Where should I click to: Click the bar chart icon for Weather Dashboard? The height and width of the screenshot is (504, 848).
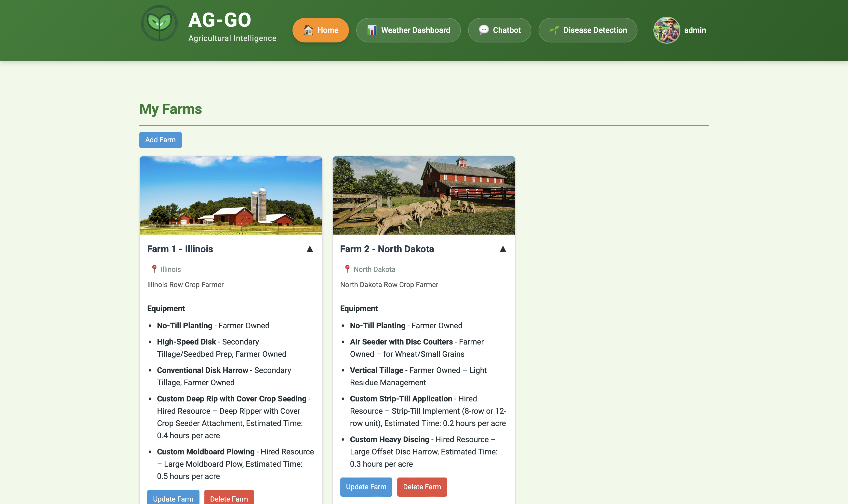(x=372, y=30)
